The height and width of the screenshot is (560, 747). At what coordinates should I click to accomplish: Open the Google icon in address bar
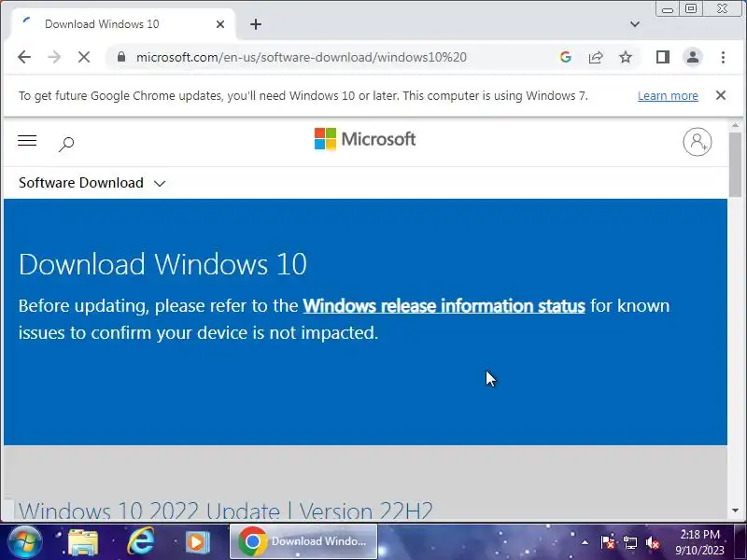[566, 57]
